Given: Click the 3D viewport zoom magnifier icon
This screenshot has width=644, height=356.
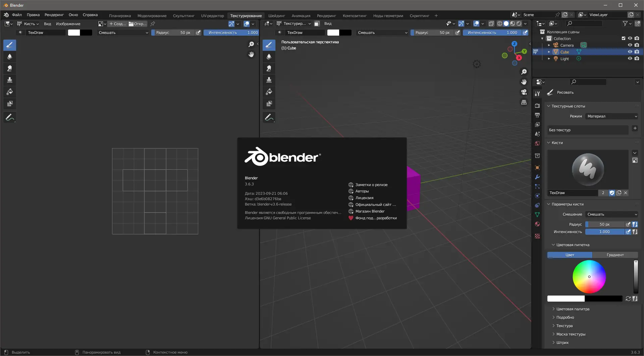Looking at the screenshot, I should pyautogui.click(x=524, y=72).
